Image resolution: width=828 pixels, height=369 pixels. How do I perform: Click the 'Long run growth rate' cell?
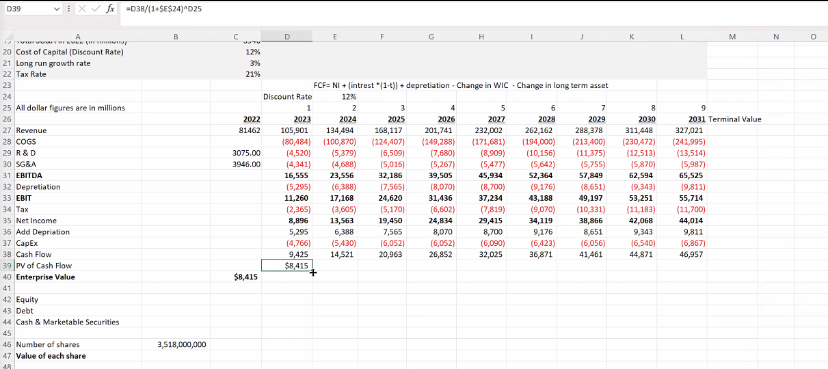78,63
